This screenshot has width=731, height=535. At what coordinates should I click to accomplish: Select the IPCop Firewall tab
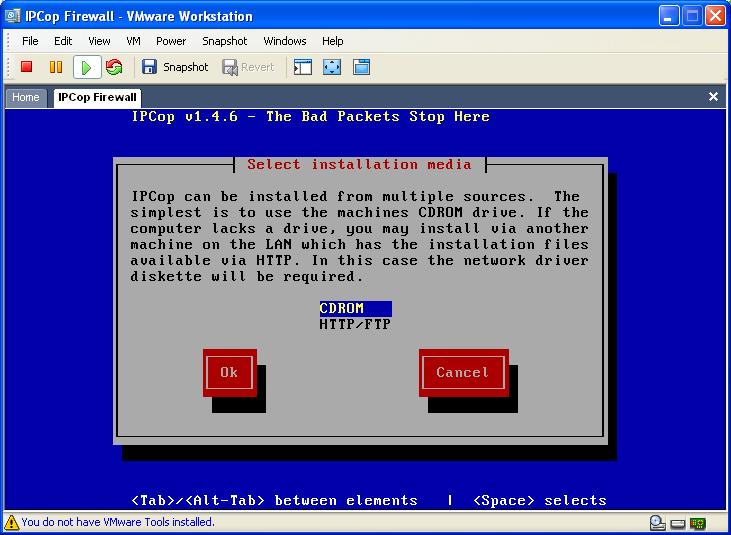pyautogui.click(x=97, y=97)
